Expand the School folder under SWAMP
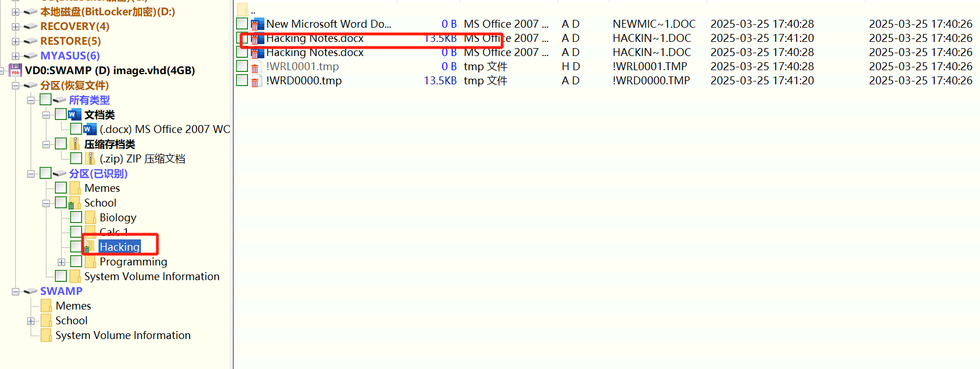 31,321
